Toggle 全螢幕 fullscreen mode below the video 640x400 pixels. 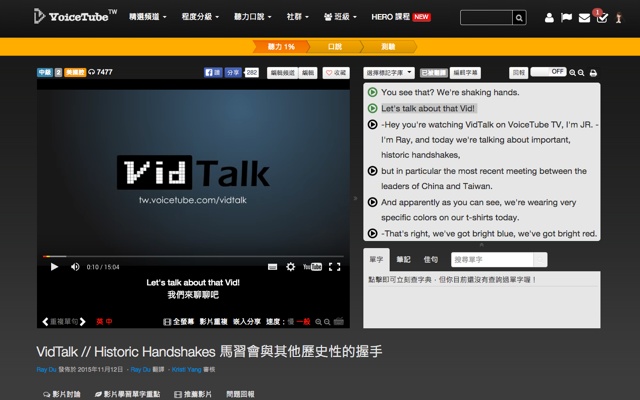pyautogui.click(x=179, y=322)
